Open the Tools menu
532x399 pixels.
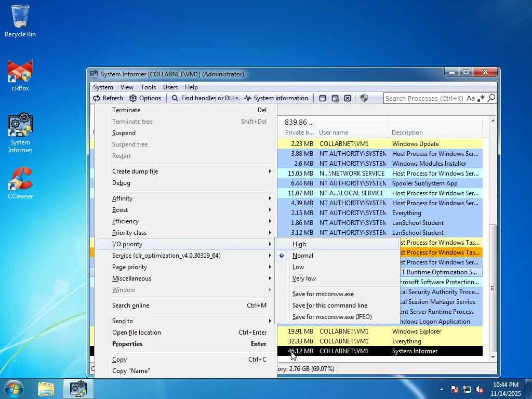pyautogui.click(x=148, y=87)
